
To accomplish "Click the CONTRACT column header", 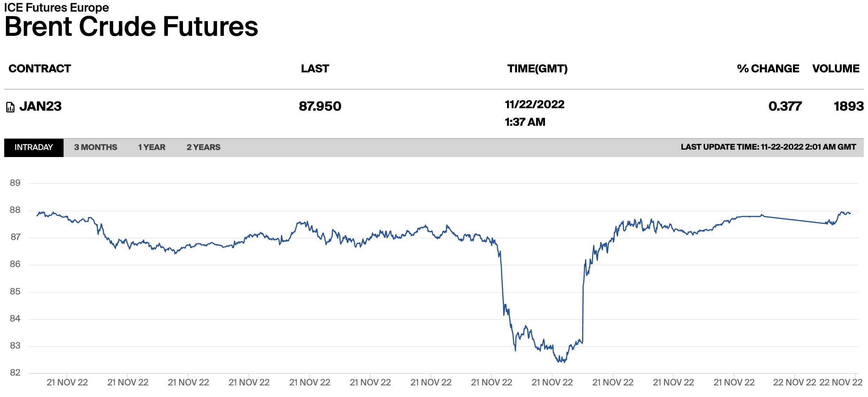I will point(40,69).
